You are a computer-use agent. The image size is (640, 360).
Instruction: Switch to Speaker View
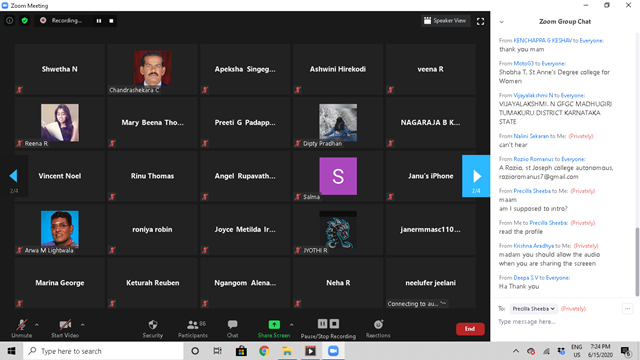[x=445, y=21]
